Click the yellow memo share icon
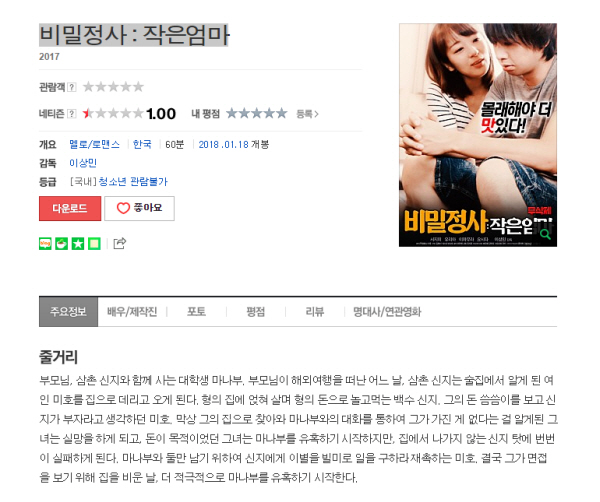600x502 pixels. (95, 243)
